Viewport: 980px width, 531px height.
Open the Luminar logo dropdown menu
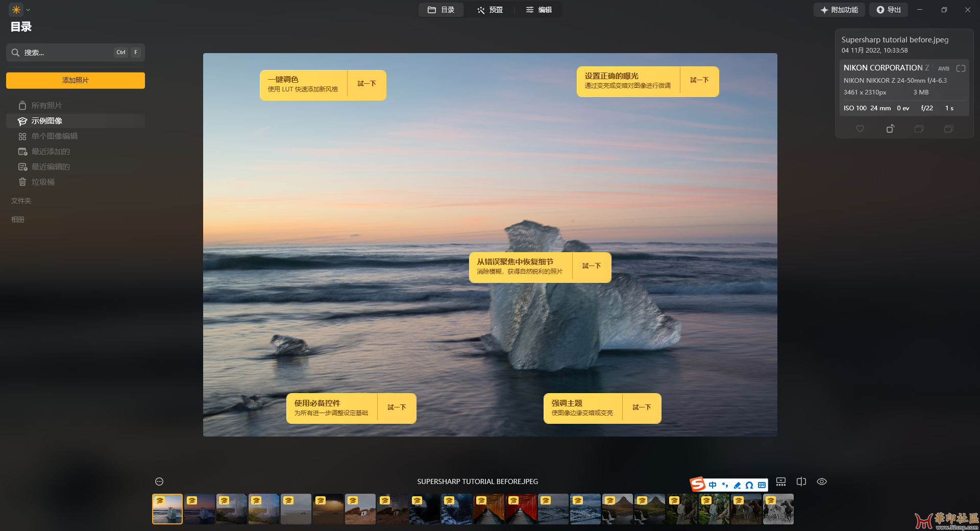coord(20,10)
